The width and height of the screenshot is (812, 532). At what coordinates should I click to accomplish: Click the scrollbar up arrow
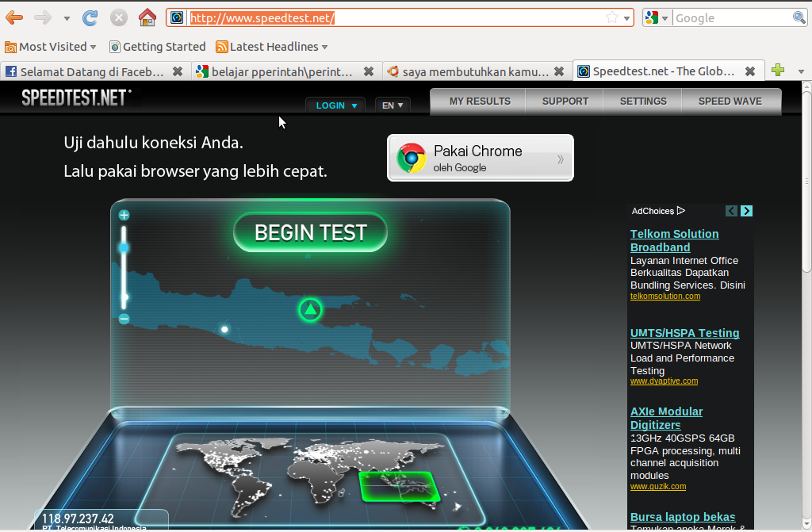(806, 86)
